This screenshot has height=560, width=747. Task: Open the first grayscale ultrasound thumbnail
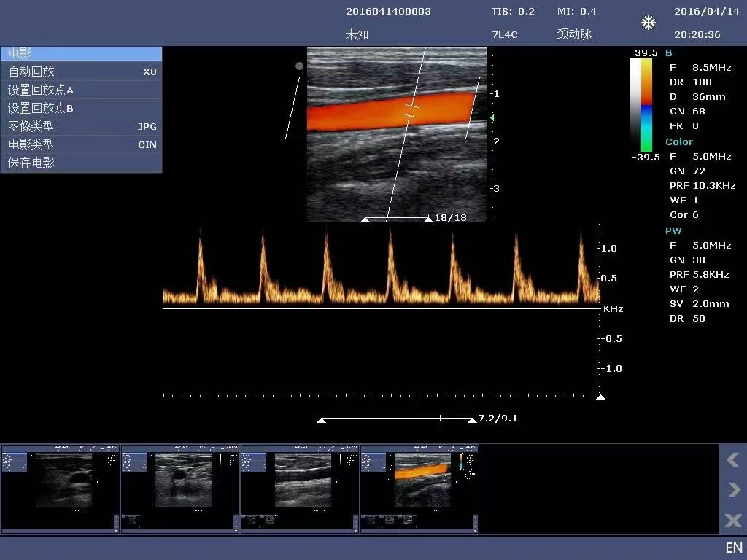[x=61, y=489]
